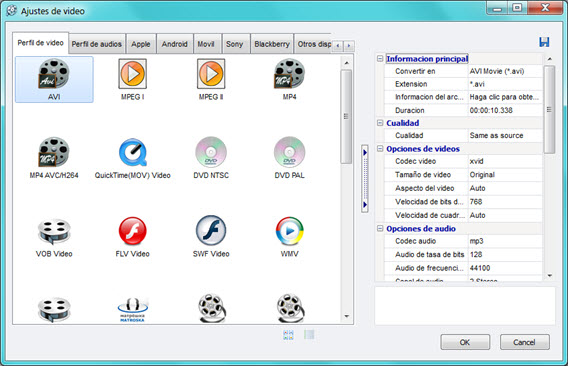This screenshot has height=366, width=568.
Task: Choose the MPEG I format icon
Action: [133, 74]
